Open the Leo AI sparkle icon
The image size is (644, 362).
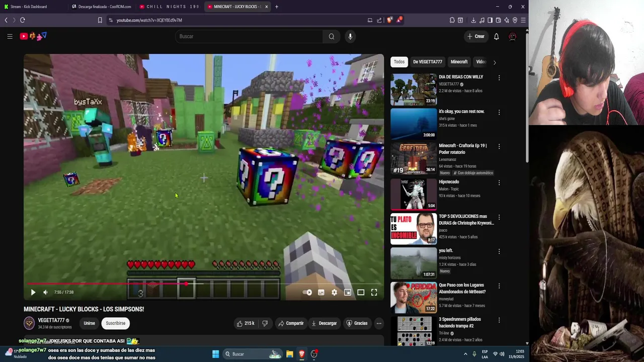click(507, 20)
